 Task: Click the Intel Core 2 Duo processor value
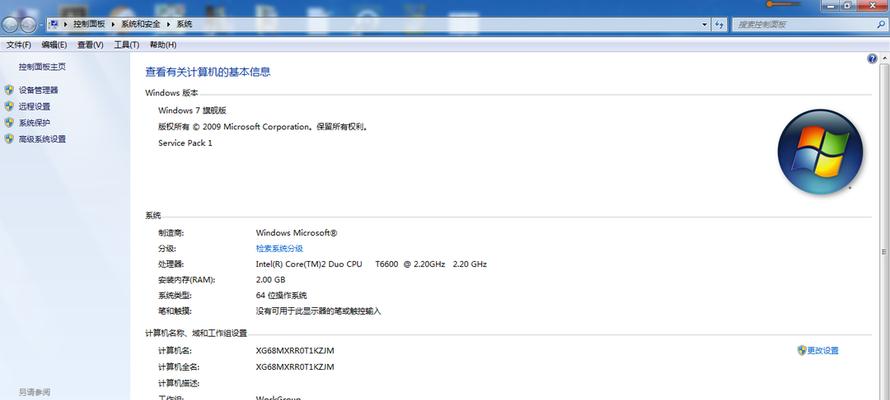pos(371,264)
